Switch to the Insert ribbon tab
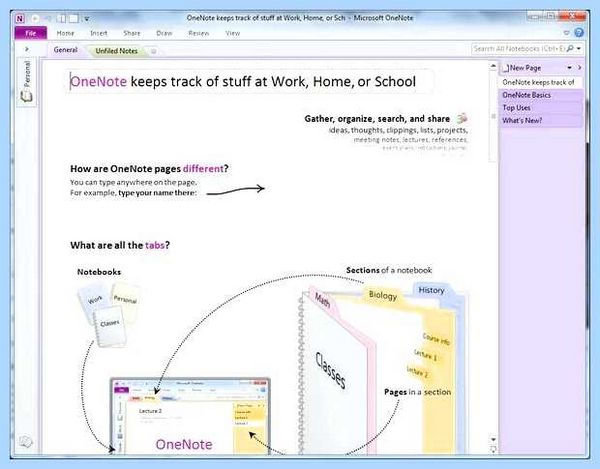The height and width of the screenshot is (469, 600). click(99, 33)
